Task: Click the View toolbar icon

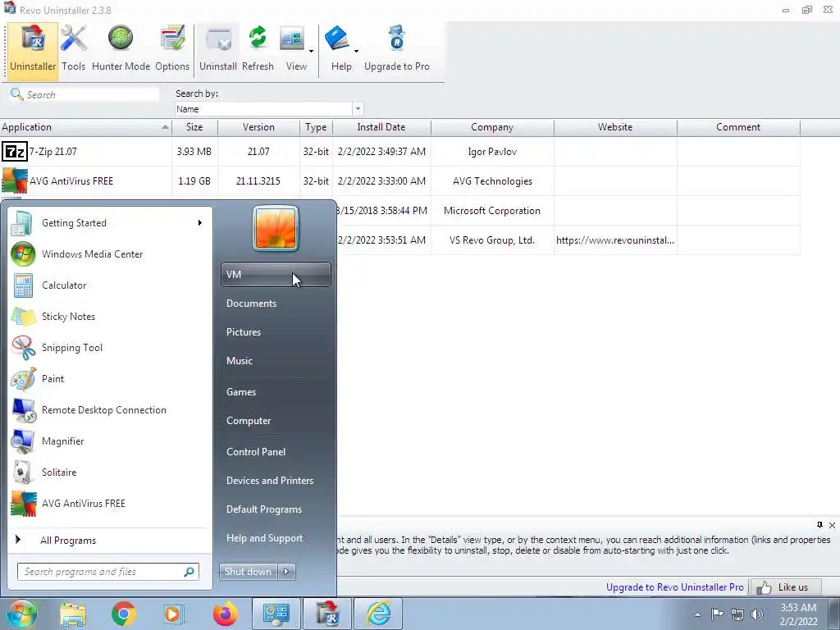Action: (293, 48)
